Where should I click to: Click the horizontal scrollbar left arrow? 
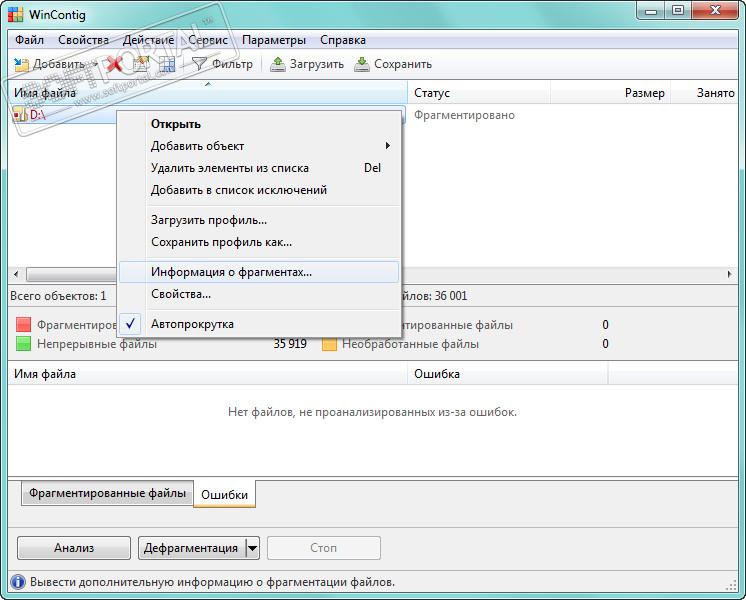click(x=16, y=274)
